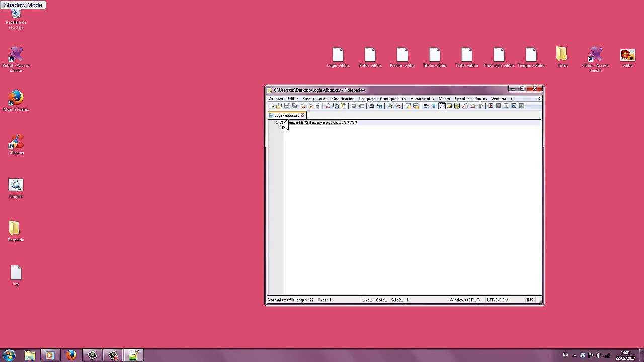Toggle synchronized horizontal scrolling
The height and width of the screenshot is (362, 644).
pos(416,106)
